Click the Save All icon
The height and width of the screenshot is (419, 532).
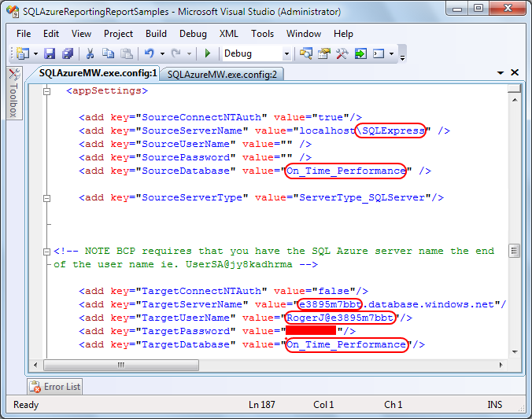coord(68,53)
